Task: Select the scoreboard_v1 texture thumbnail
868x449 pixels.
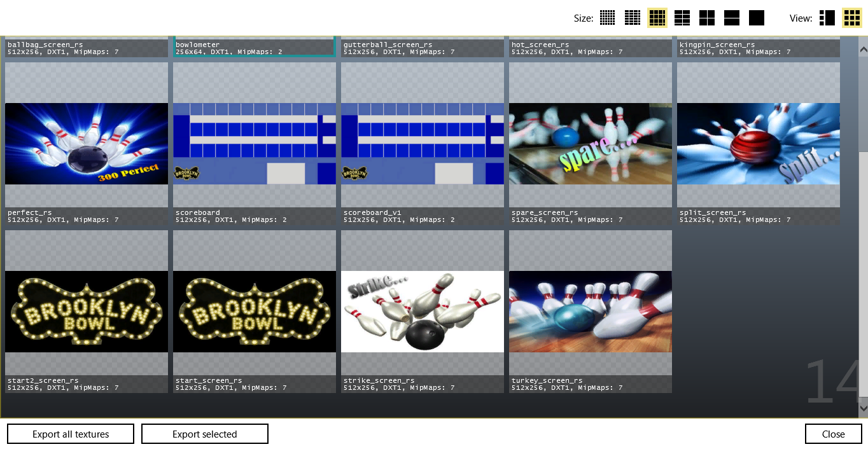Action: point(423,144)
